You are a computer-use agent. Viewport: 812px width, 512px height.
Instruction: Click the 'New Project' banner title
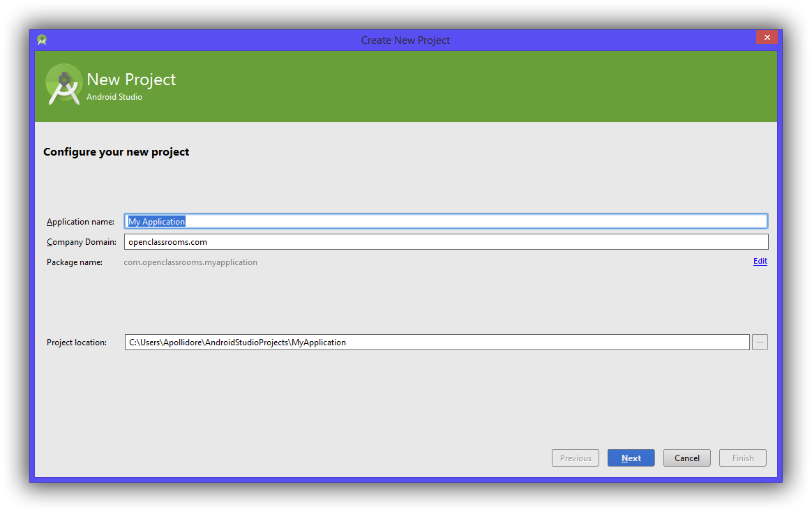click(x=132, y=80)
